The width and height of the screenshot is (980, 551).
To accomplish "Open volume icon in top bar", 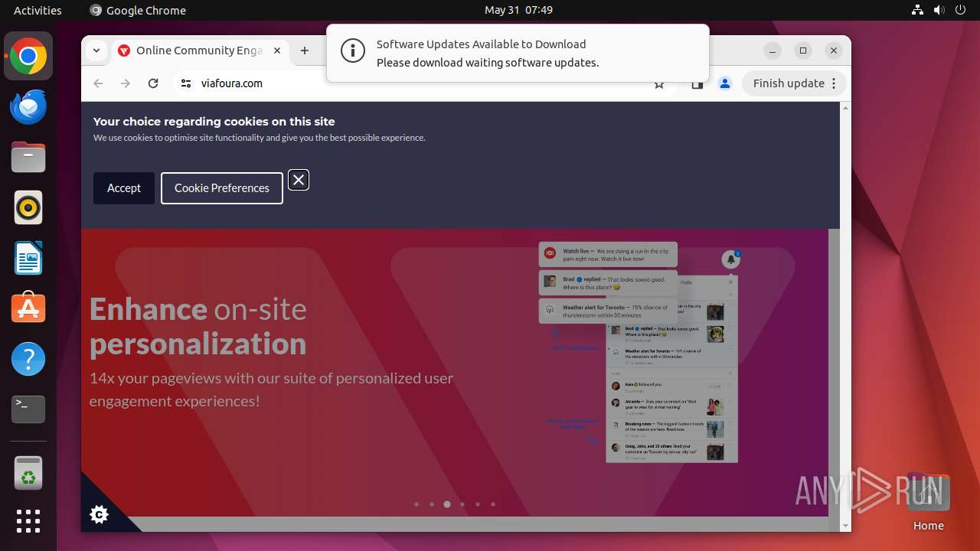I will [939, 10].
